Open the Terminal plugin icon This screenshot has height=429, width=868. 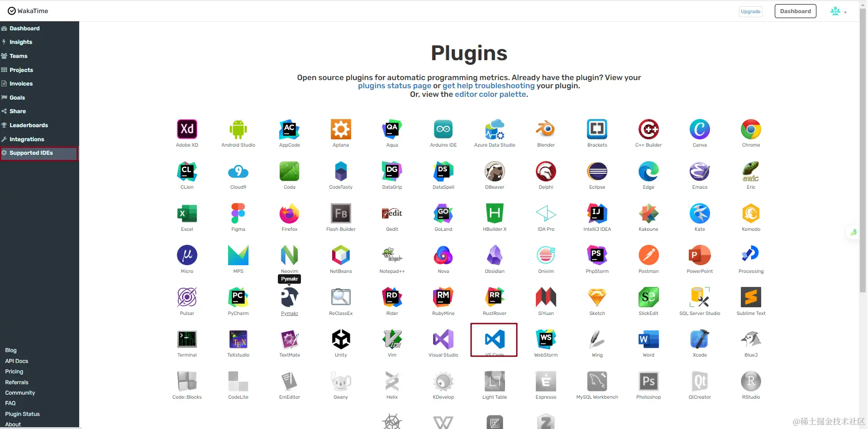click(x=187, y=339)
